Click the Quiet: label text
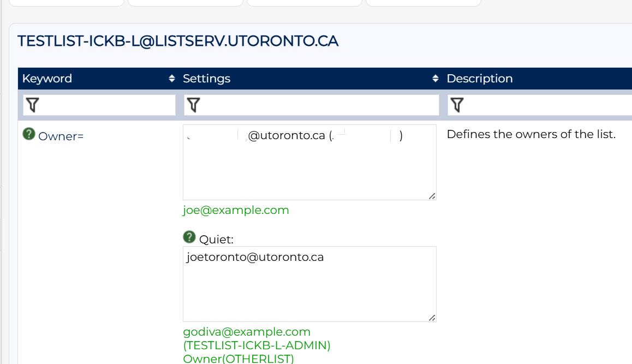The width and height of the screenshot is (632, 364). point(217,239)
